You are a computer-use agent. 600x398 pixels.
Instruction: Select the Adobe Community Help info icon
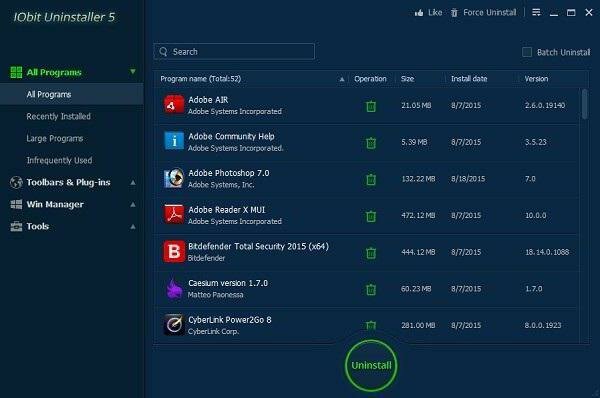174,141
